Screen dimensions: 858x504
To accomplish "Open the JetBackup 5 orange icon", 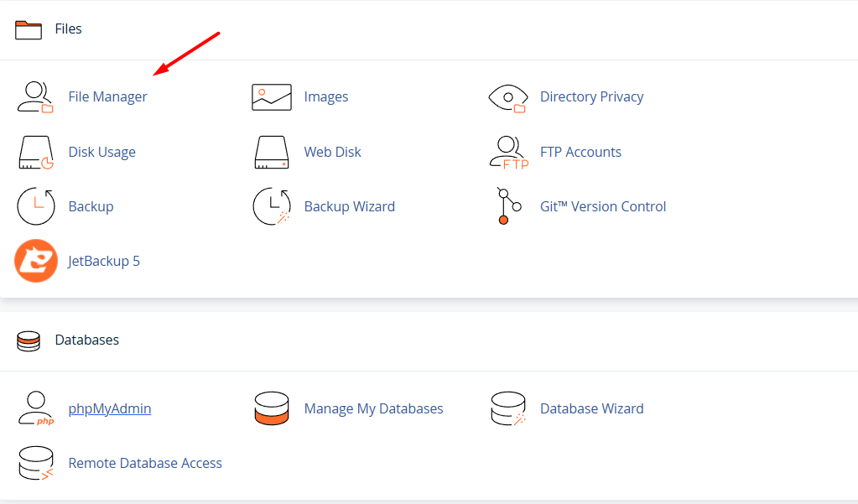I will [x=36, y=261].
